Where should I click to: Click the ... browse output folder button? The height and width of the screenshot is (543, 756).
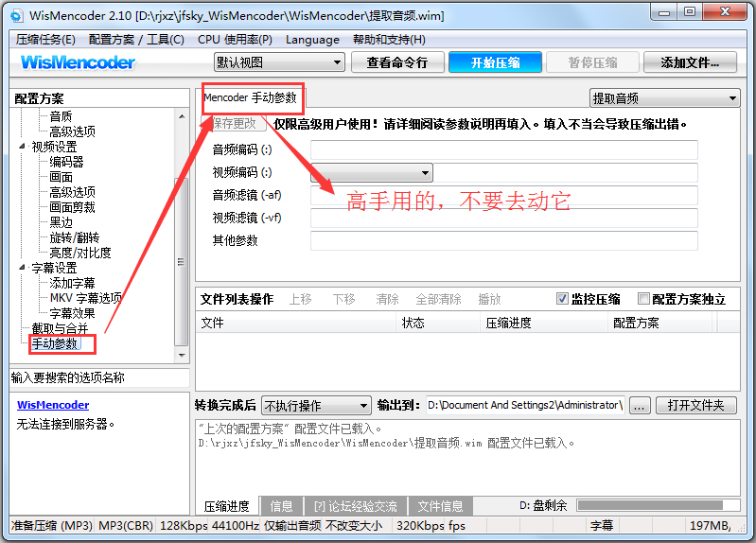coord(640,406)
